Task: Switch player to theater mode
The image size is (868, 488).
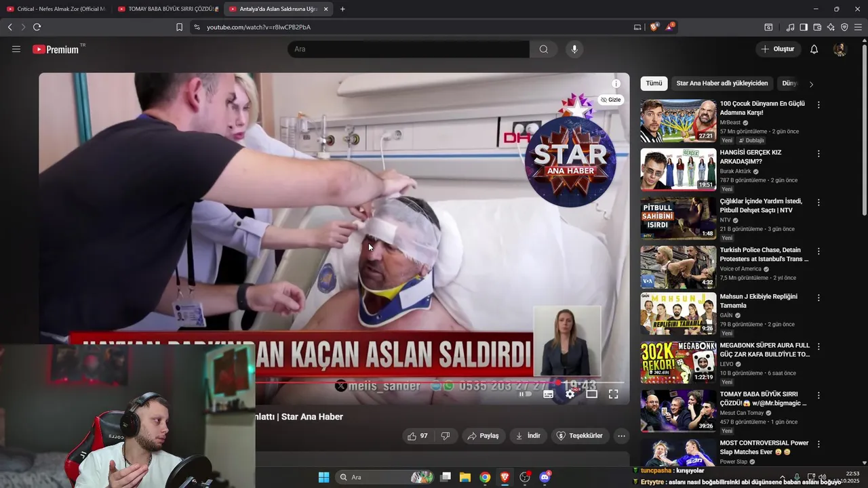Action: (x=591, y=394)
